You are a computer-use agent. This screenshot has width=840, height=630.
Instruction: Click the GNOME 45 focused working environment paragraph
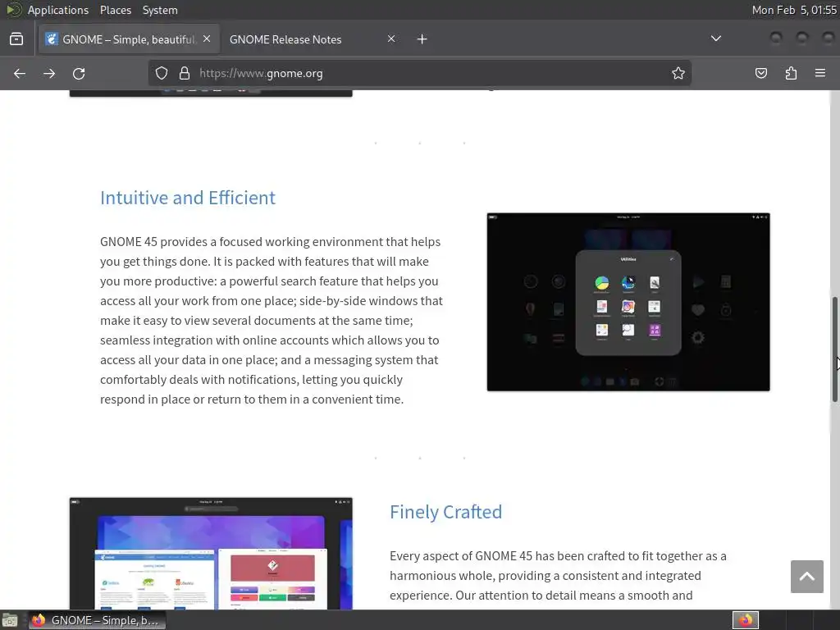click(x=272, y=321)
